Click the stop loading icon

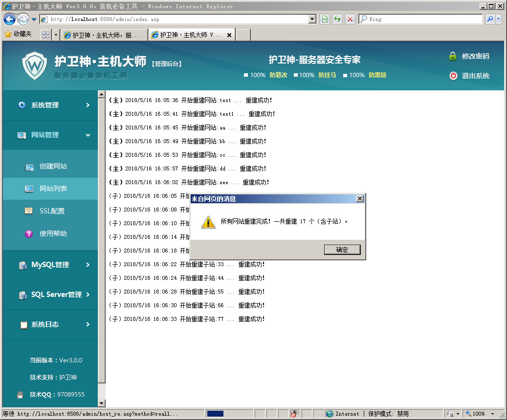[350, 20]
